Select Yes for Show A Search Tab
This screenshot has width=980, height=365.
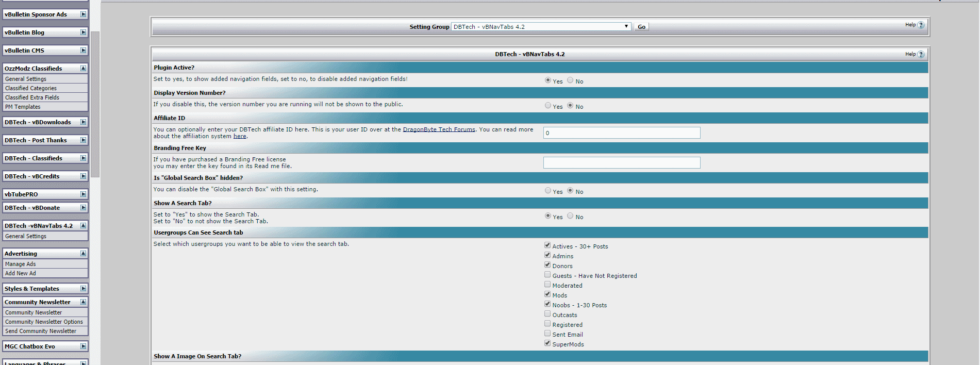click(548, 216)
